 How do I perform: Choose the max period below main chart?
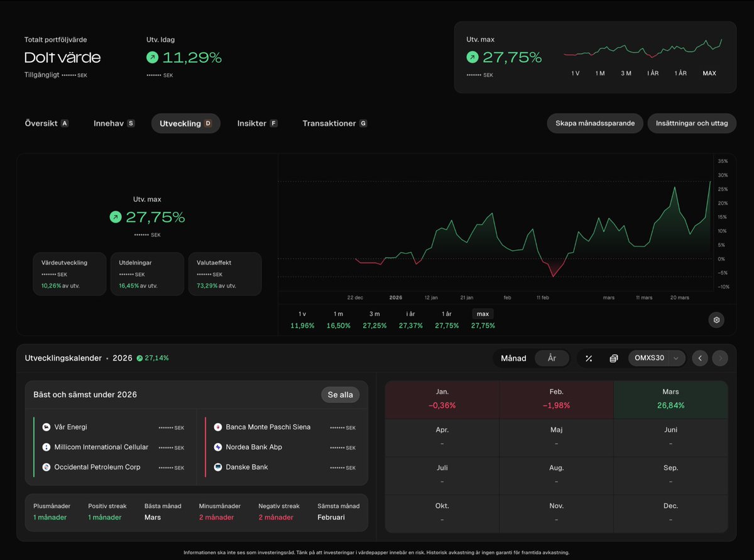click(483, 319)
